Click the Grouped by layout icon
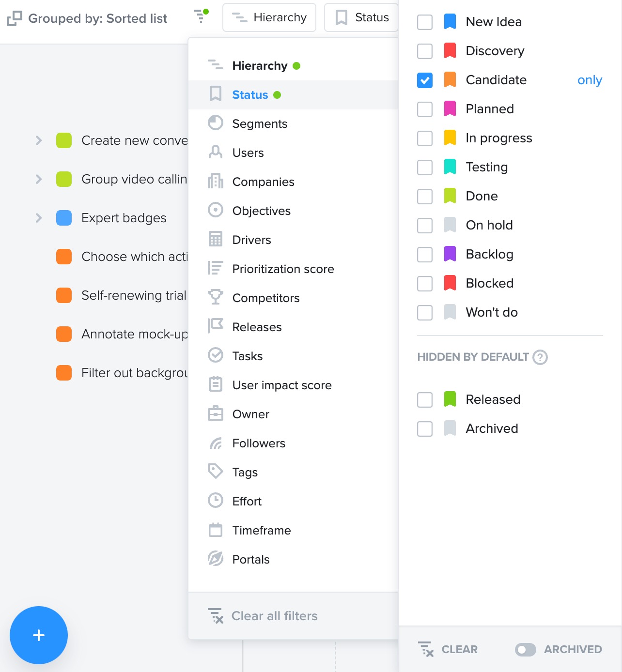The width and height of the screenshot is (622, 672). tap(15, 18)
